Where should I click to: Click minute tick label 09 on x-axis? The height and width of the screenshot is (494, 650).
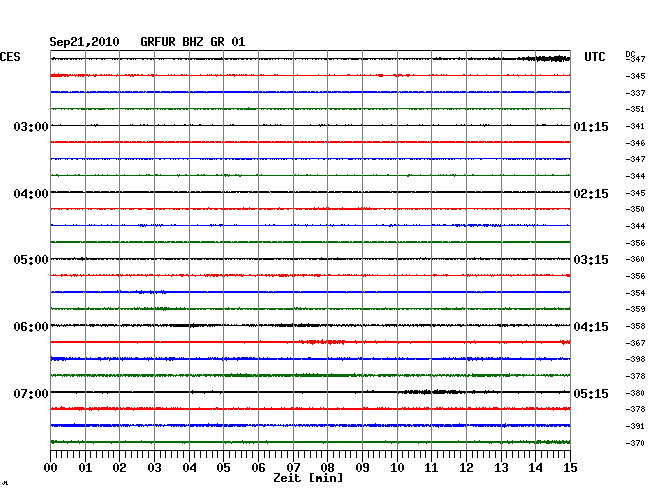(x=362, y=467)
